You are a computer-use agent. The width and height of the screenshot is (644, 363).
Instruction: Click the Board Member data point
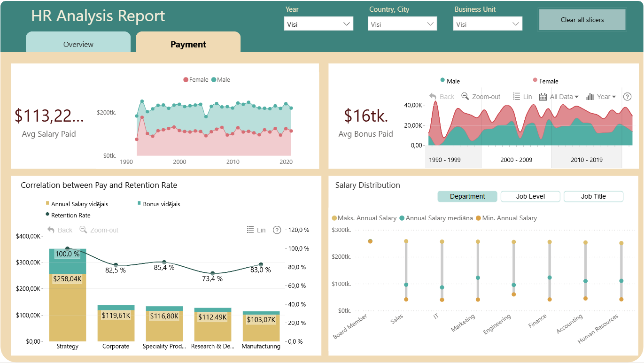tap(370, 241)
